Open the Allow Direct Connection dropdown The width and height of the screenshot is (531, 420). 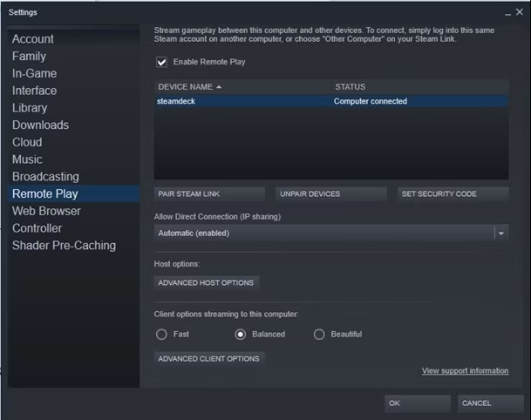click(x=331, y=234)
